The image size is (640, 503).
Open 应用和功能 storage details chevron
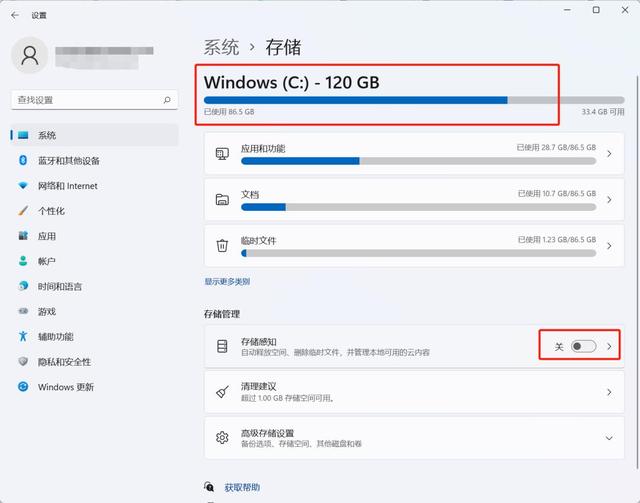coord(609,154)
